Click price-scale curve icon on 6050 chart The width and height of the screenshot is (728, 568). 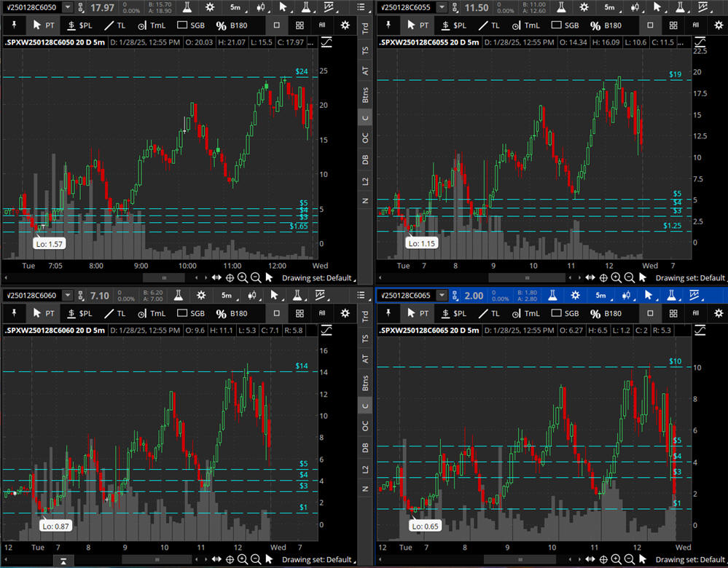327,43
